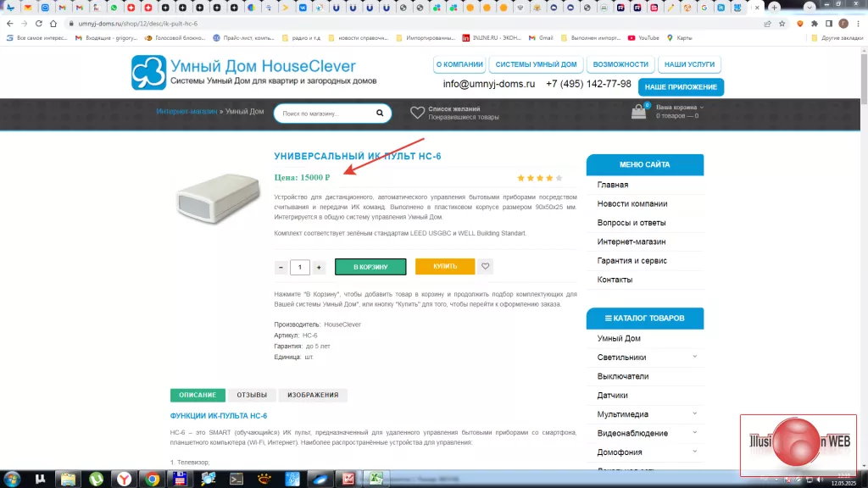Open Brave shield icon in address bar
Screen dimensions: 868x488
[x=799, y=24]
